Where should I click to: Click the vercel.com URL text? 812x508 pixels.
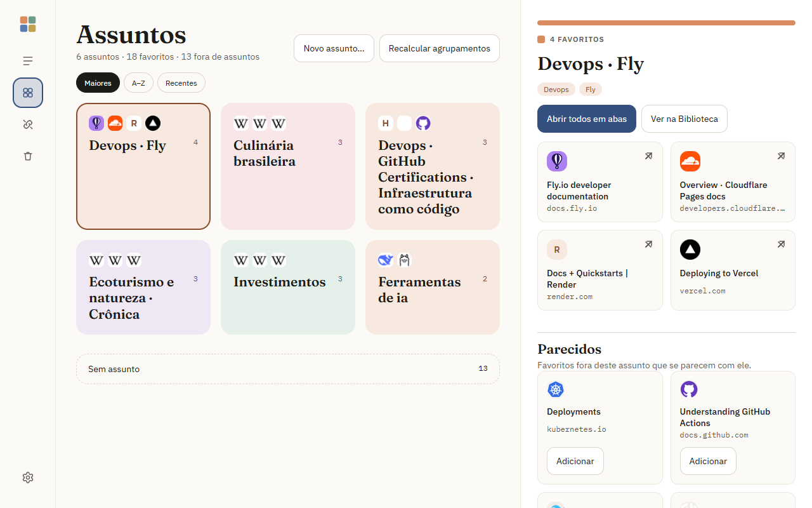[x=703, y=291]
